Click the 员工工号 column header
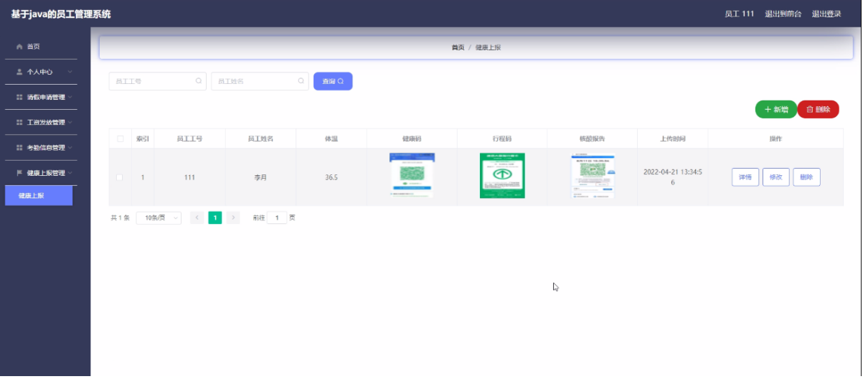This screenshot has width=868, height=379. tap(189, 139)
